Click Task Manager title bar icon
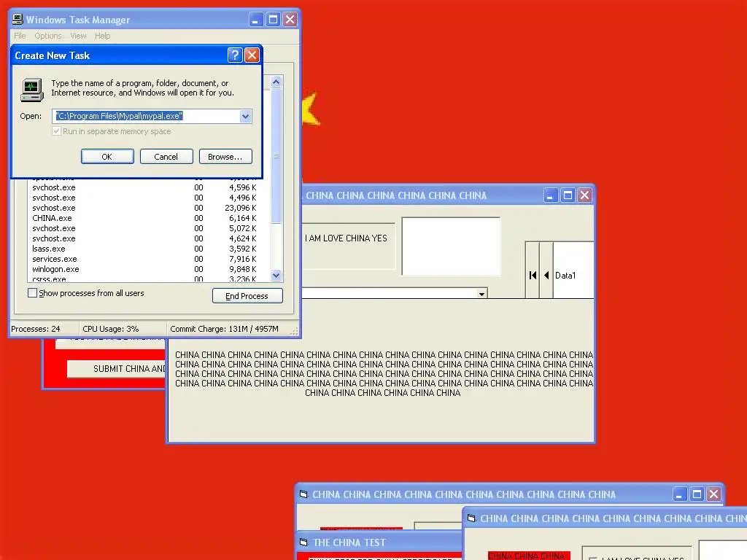Viewport: 747px width, 560px height. [18, 20]
